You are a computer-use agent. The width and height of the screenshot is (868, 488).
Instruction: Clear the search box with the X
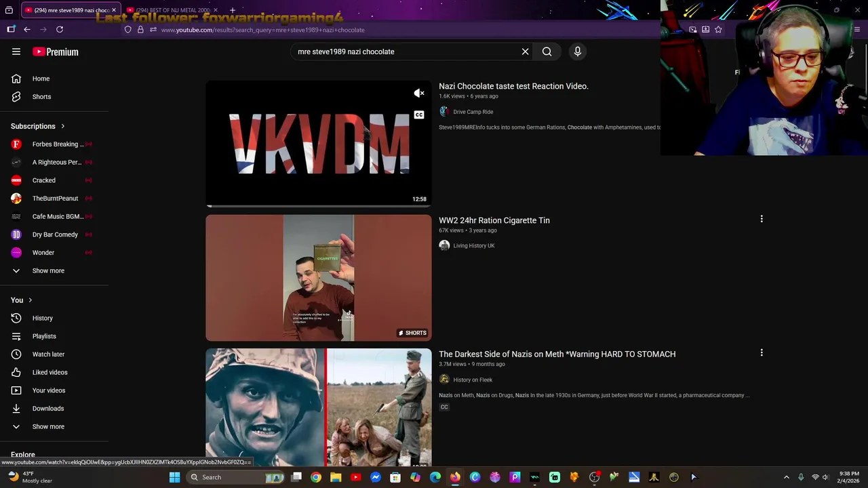(x=525, y=52)
